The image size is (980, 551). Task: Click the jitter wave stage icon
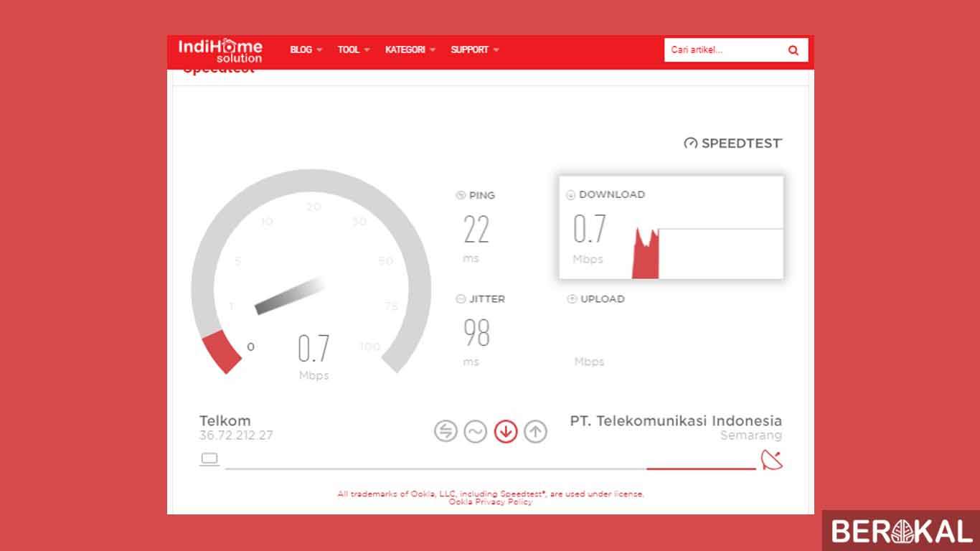point(476,431)
